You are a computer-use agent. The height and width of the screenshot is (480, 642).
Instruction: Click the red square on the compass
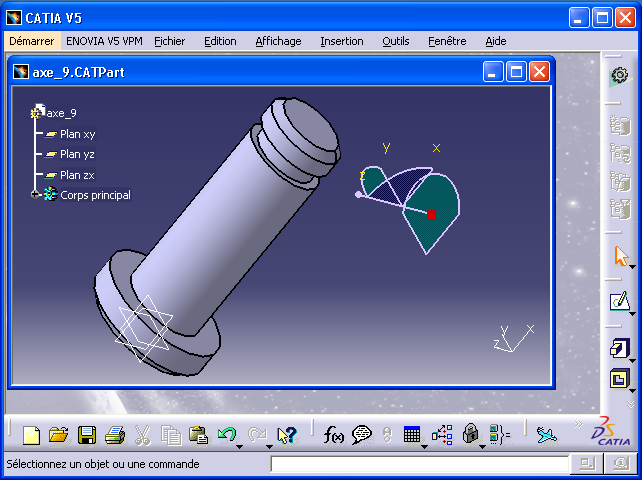coord(431,214)
